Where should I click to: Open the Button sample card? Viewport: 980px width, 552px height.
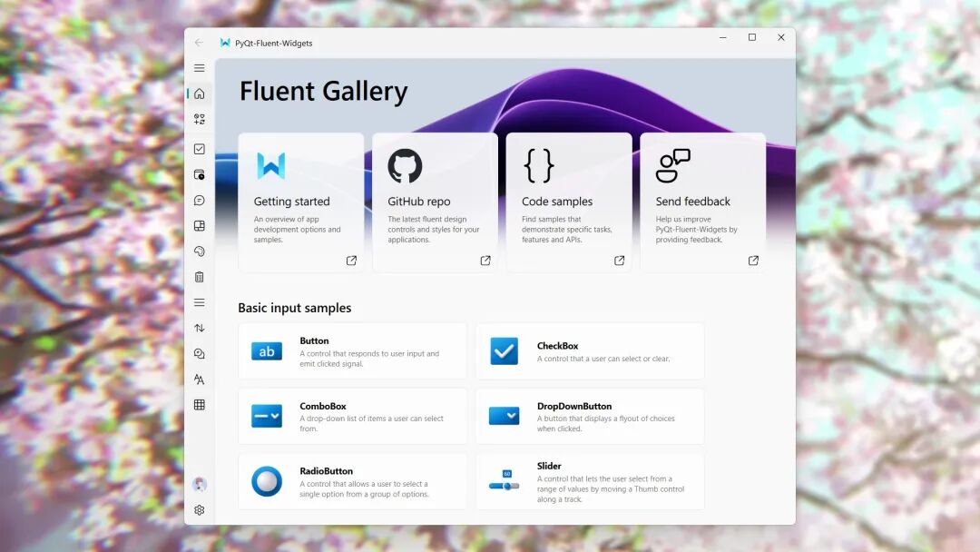(x=352, y=351)
